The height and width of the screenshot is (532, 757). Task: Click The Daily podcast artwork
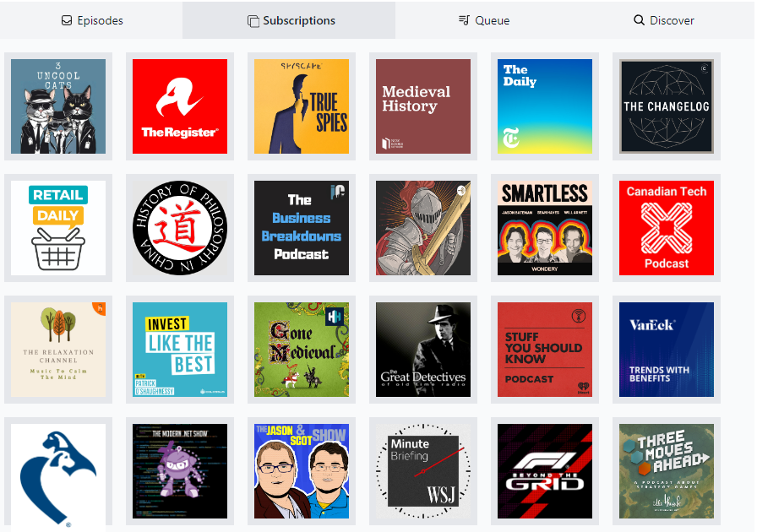tap(545, 106)
